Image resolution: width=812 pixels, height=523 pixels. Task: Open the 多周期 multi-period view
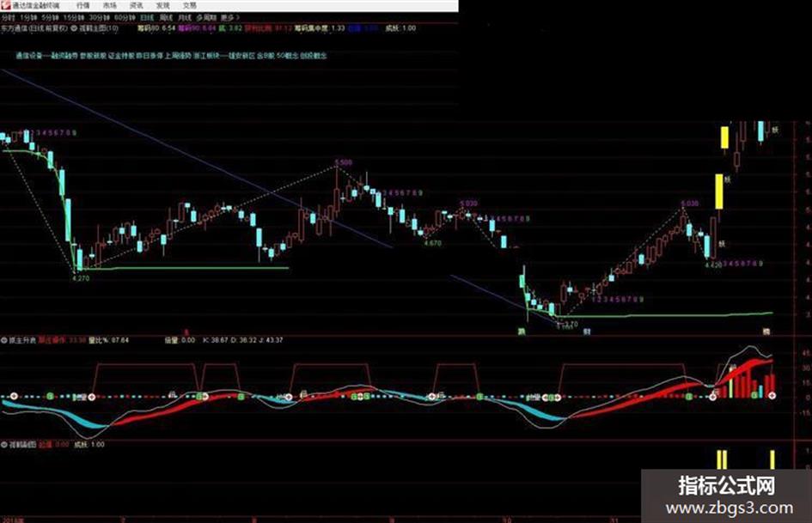[206, 18]
